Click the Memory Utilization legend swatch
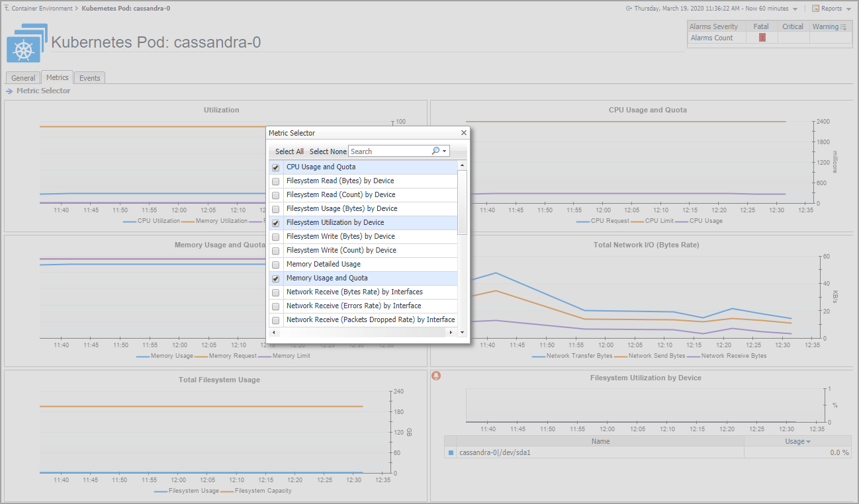 187,222
